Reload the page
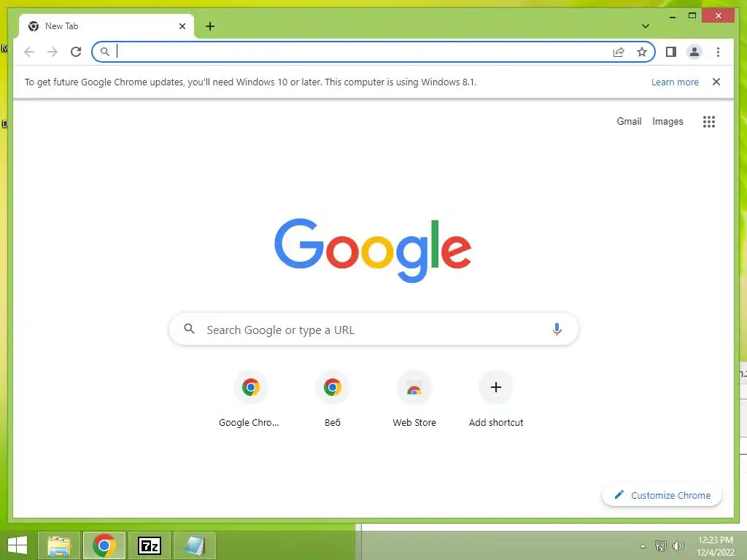 pos(76,52)
